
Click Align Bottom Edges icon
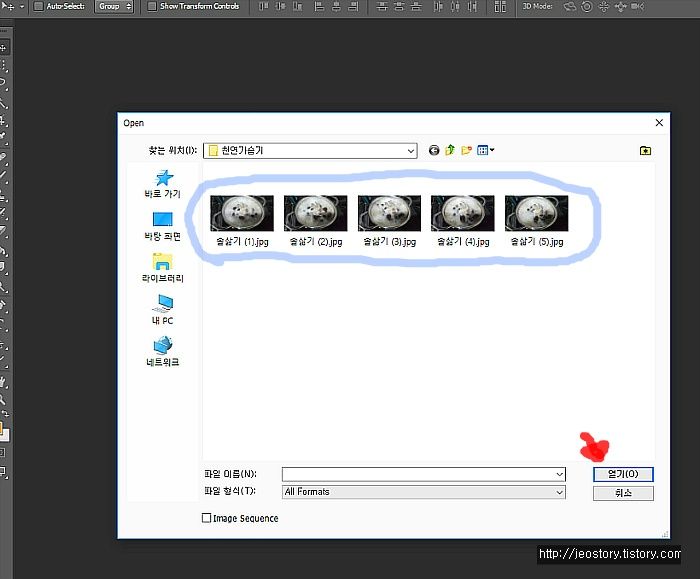297,6
